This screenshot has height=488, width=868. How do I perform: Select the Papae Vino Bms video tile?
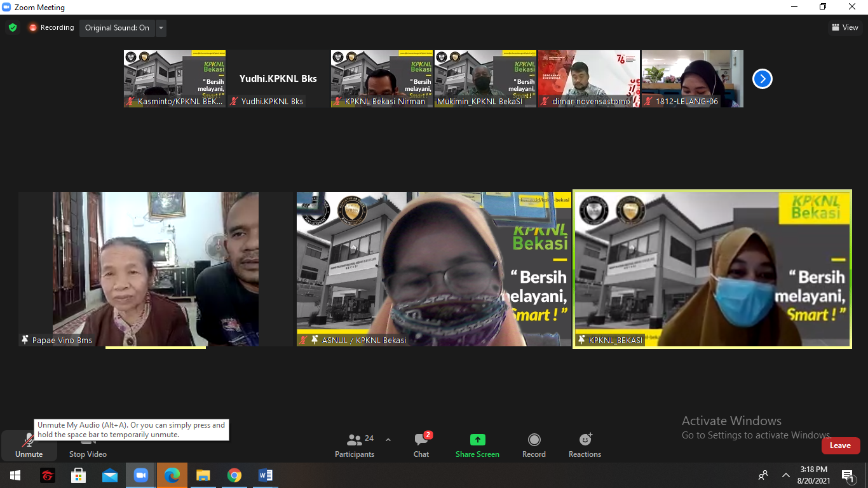click(x=156, y=269)
